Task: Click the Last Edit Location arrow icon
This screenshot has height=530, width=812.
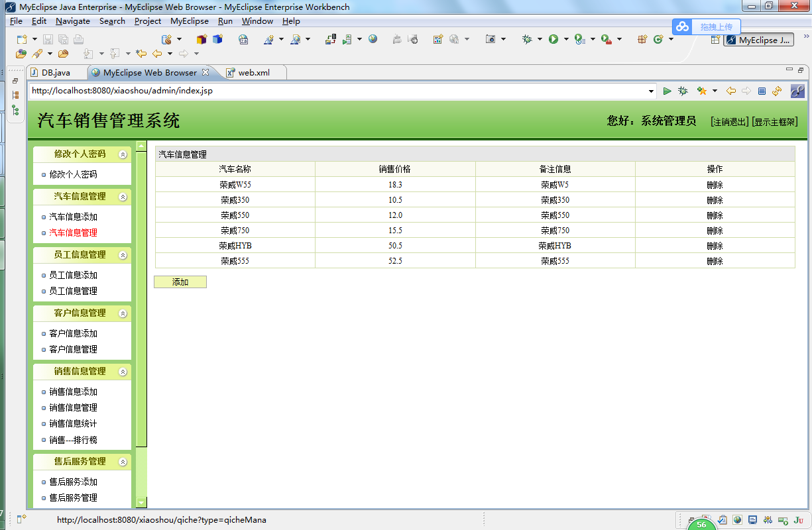Action: [141, 54]
